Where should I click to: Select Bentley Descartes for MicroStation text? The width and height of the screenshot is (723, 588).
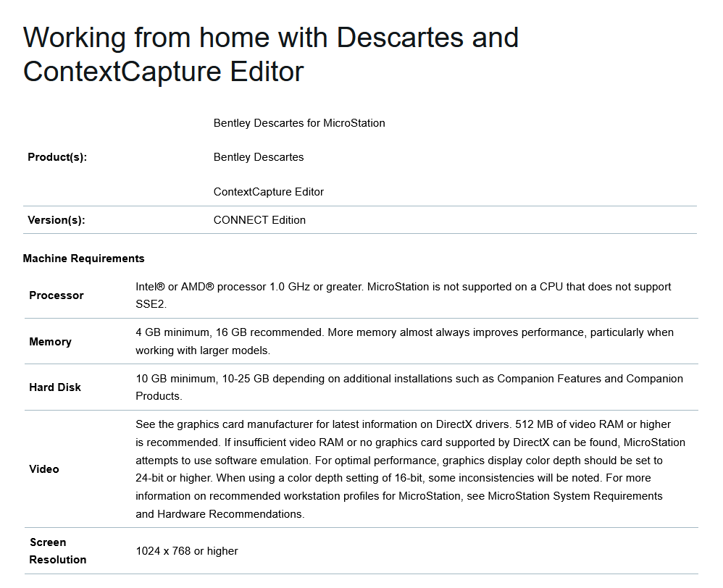click(x=299, y=123)
